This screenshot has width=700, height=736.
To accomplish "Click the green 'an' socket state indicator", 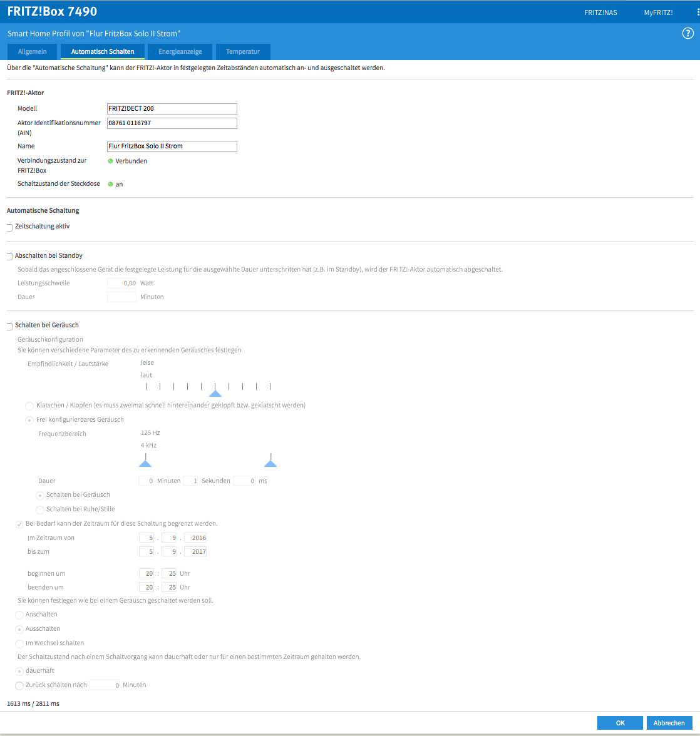I will tap(110, 184).
